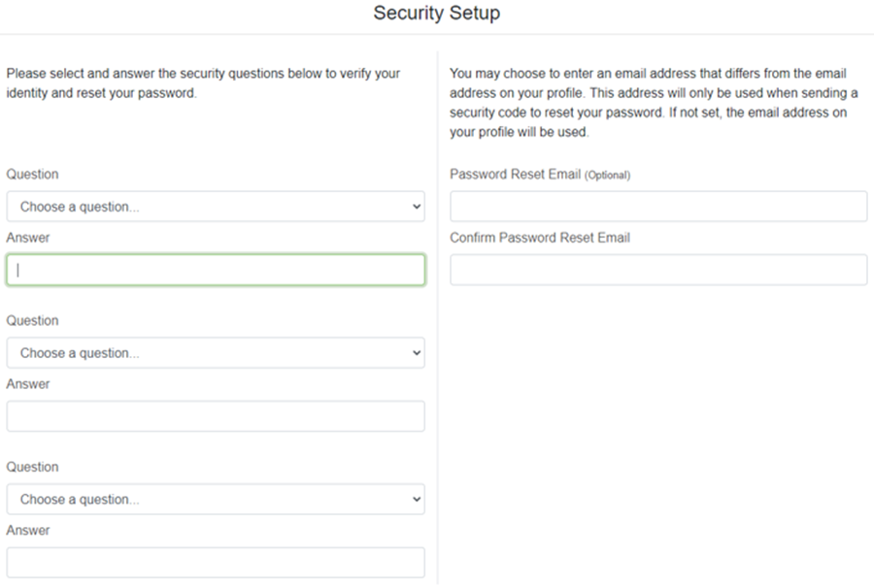Click the third 'Answer' label
This screenshot has width=874, height=588.
click(x=28, y=531)
